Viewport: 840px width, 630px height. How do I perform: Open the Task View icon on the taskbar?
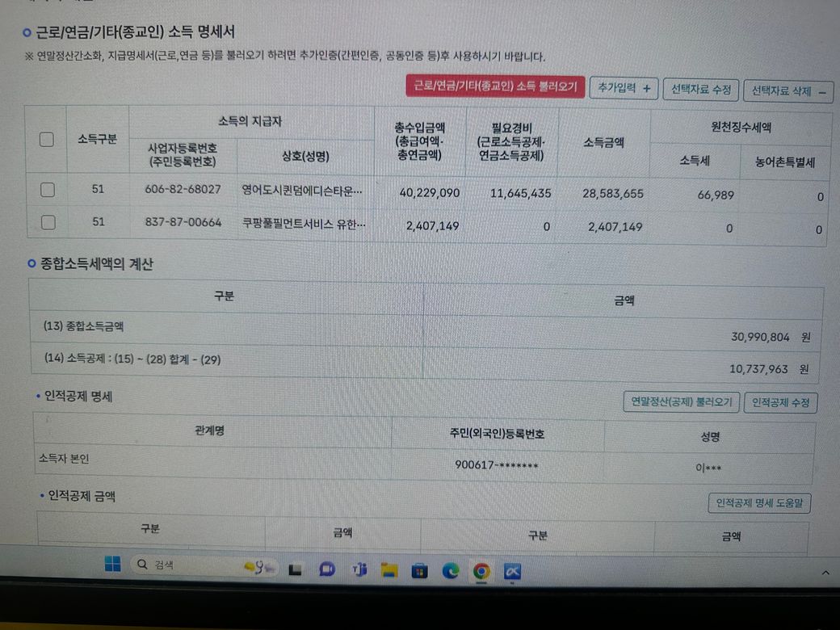[x=296, y=569]
